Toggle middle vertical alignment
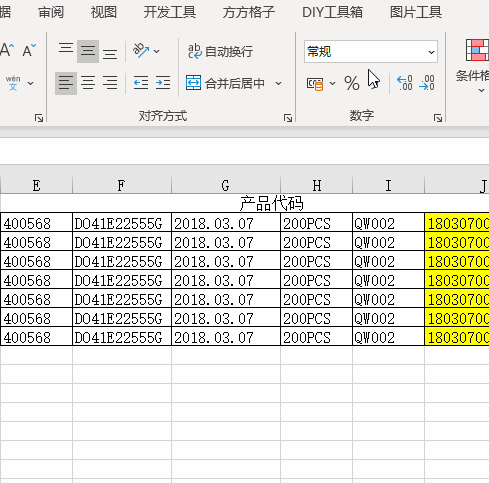Image resolution: width=489 pixels, height=483 pixels. [x=88, y=51]
